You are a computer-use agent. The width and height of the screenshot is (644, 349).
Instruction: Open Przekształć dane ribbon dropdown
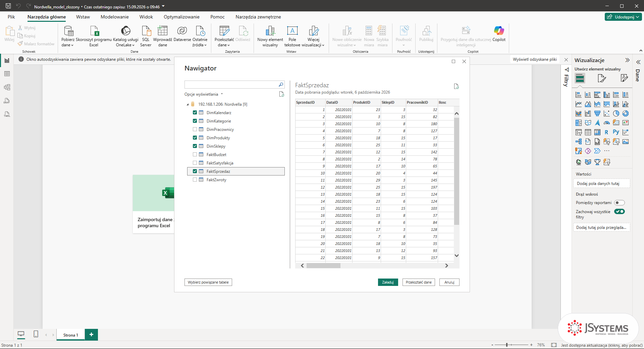[224, 36]
